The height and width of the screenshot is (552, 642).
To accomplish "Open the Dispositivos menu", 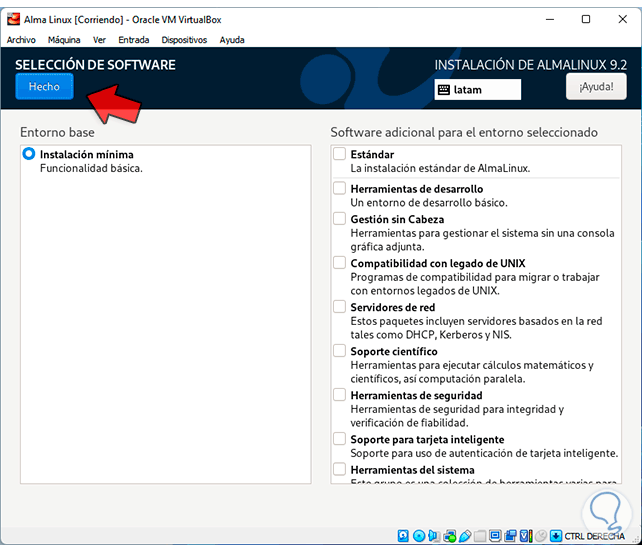I will click(x=184, y=40).
